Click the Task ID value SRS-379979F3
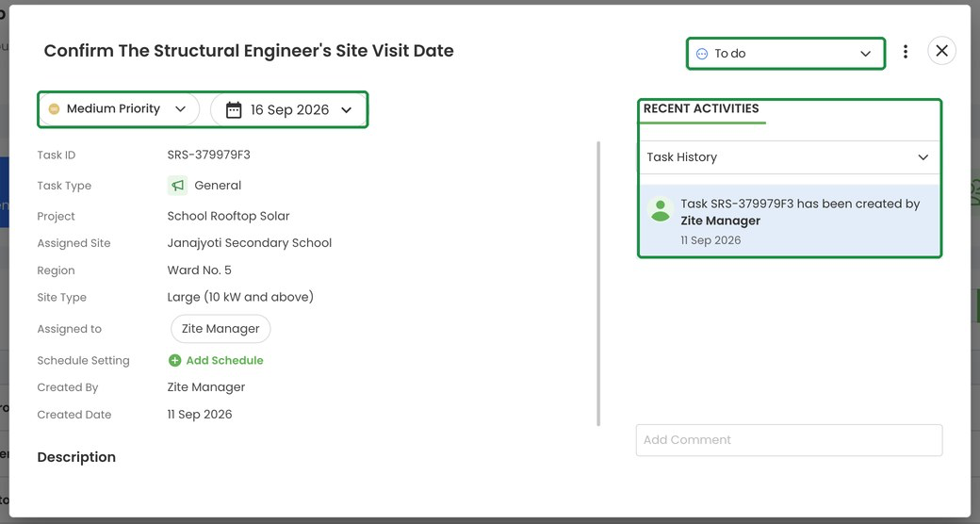This screenshot has width=980, height=524. [x=209, y=155]
